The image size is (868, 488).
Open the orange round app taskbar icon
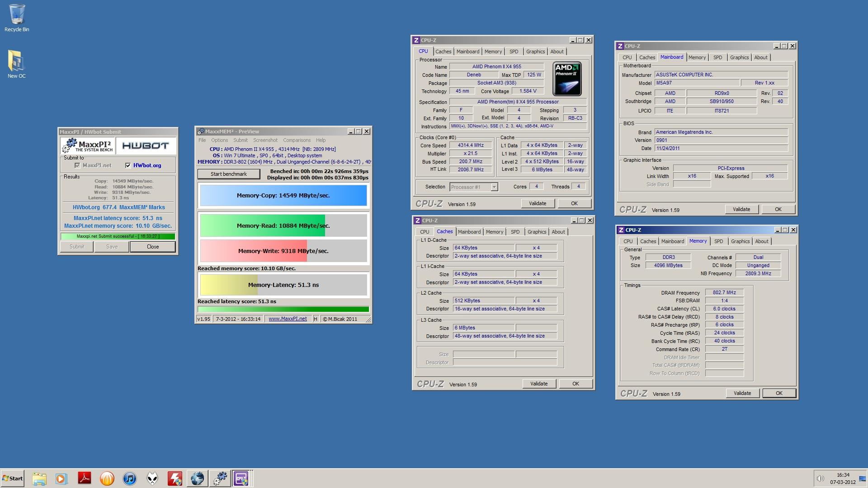(107, 479)
